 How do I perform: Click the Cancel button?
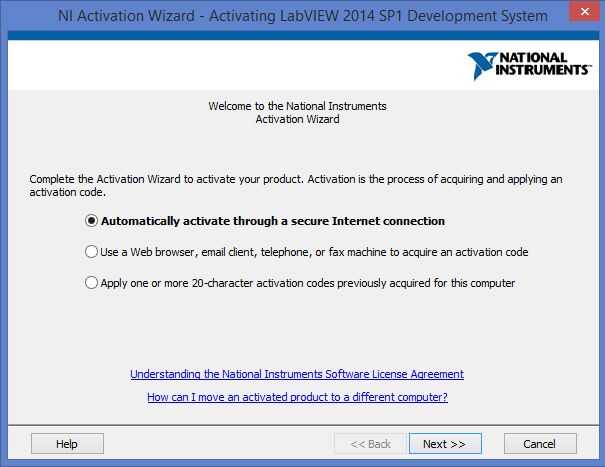540,444
